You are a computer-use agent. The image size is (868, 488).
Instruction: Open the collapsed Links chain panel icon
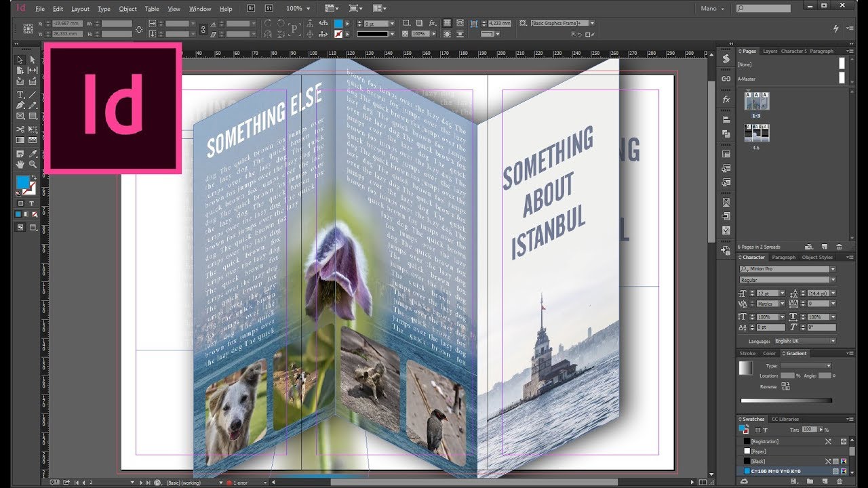point(726,79)
